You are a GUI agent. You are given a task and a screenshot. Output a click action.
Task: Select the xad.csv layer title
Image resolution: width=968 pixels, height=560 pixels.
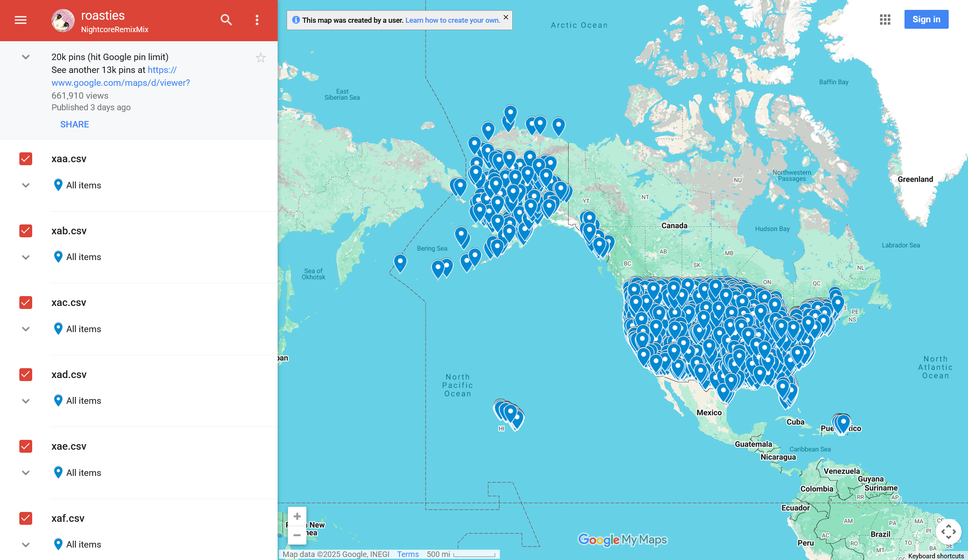coord(69,375)
